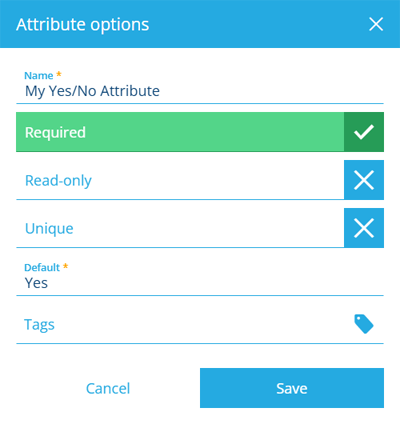Open the tag picker icon
This screenshot has width=400, height=424.
pos(364,324)
